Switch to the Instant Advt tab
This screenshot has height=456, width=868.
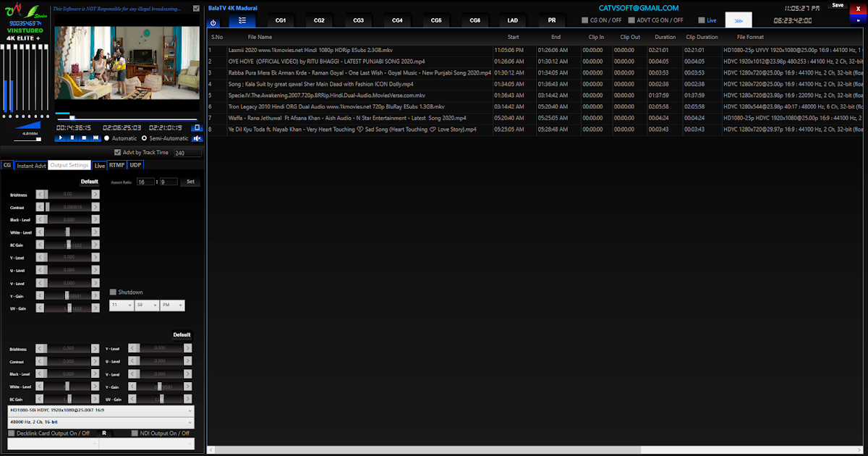[x=31, y=165]
